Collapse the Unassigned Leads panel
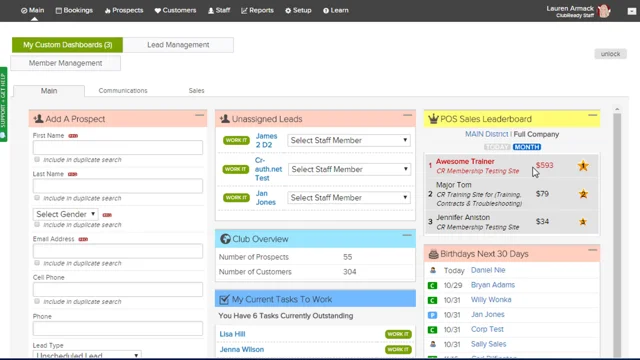Image resolution: width=640 pixels, height=360 pixels. pos(407,116)
